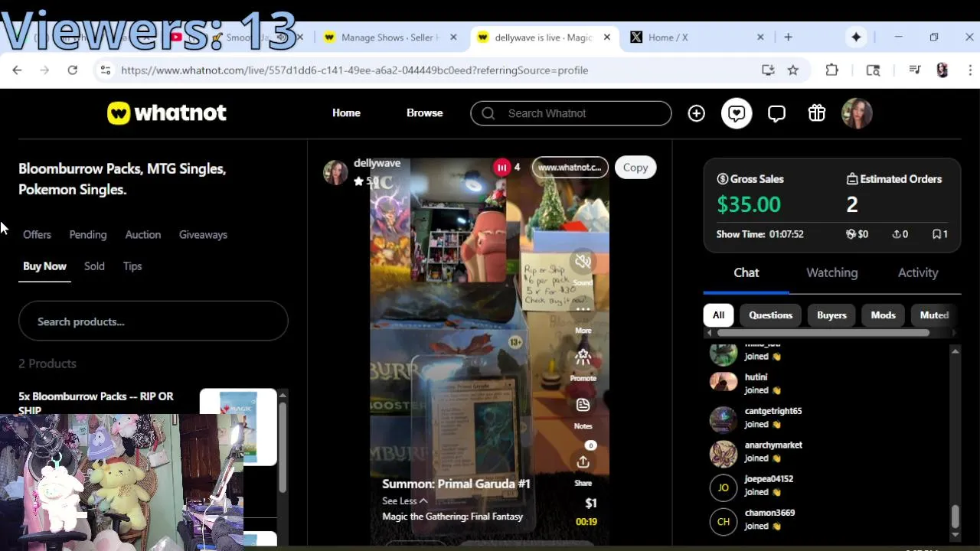Viewport: 980px width, 551px height.
Task: Reload the page
Action: click(x=72, y=70)
